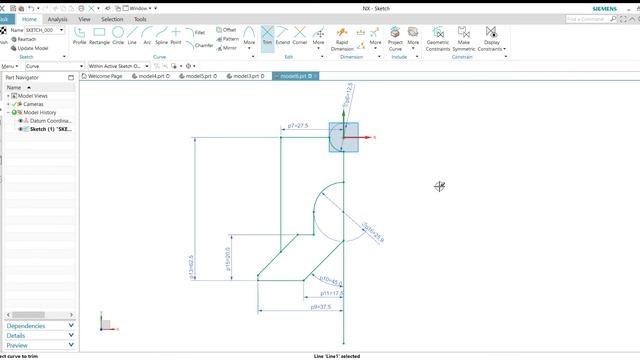
Task: Open the Window dropdown in title bar
Action: [x=138, y=8]
